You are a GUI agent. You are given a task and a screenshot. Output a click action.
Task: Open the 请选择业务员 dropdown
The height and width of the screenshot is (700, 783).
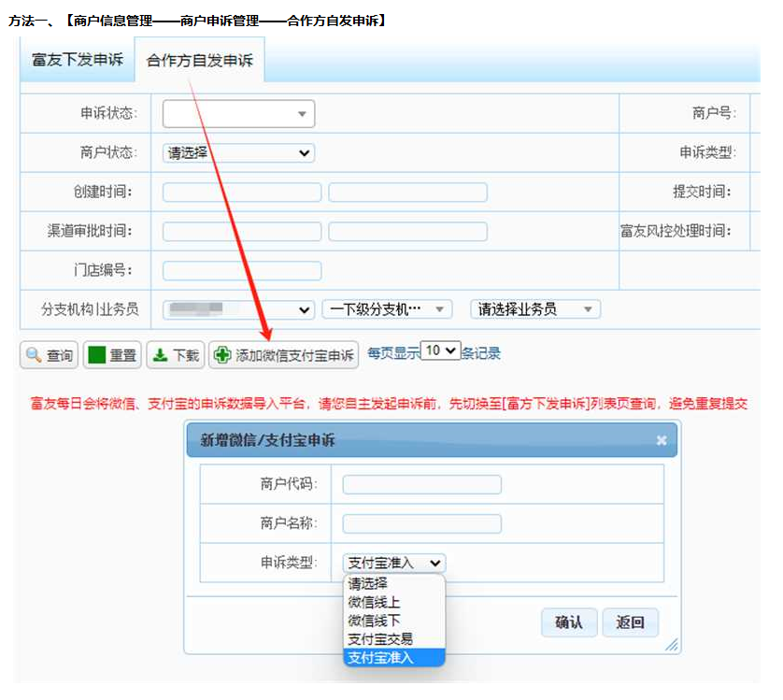(x=534, y=309)
